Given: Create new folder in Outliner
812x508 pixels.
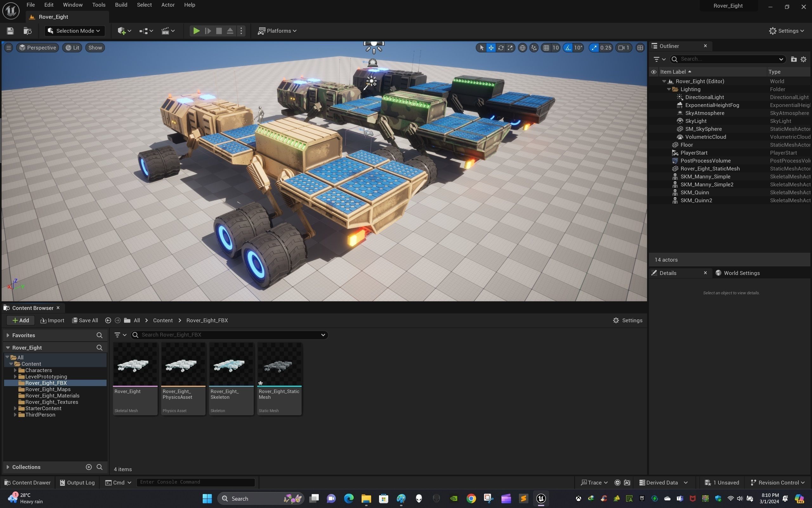Looking at the screenshot, I should (x=794, y=59).
